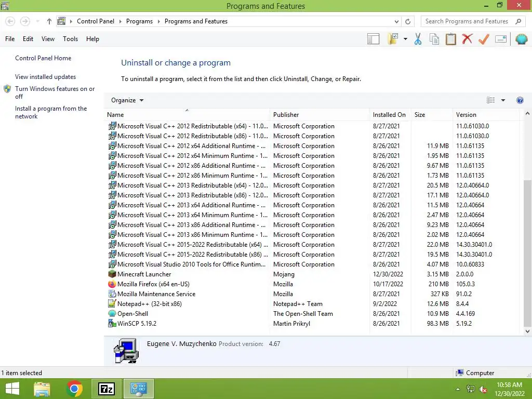Go up one level with Up arrow

[49, 21]
